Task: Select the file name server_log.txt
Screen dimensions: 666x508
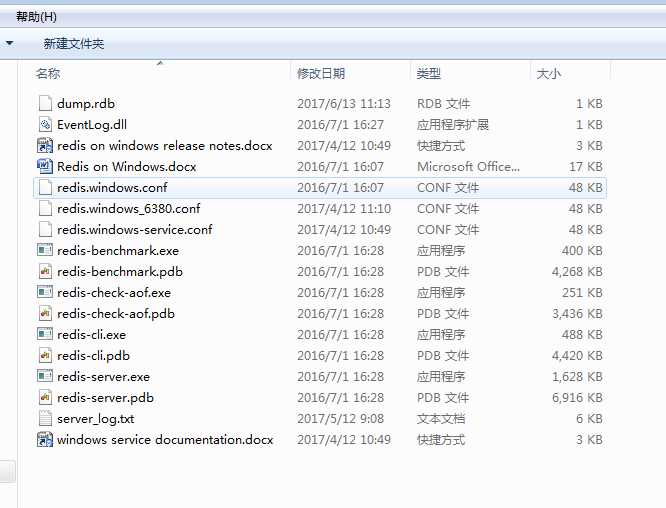Action: coord(96,419)
